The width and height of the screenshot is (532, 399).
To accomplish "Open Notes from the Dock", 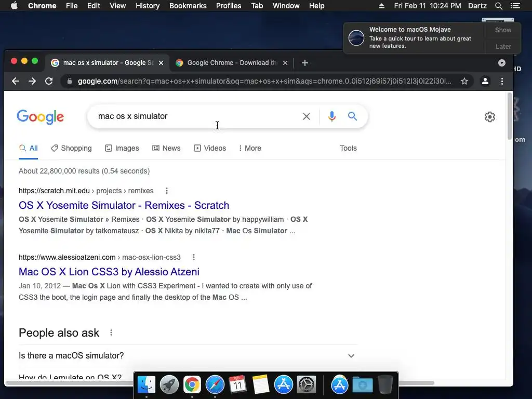I will pos(261,385).
